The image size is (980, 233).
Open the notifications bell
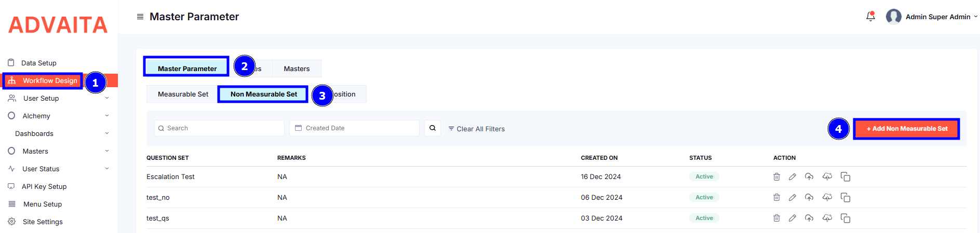[x=870, y=17]
